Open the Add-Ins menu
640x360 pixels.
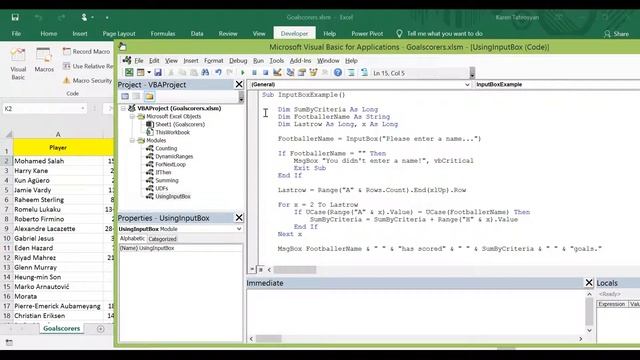(x=300, y=60)
